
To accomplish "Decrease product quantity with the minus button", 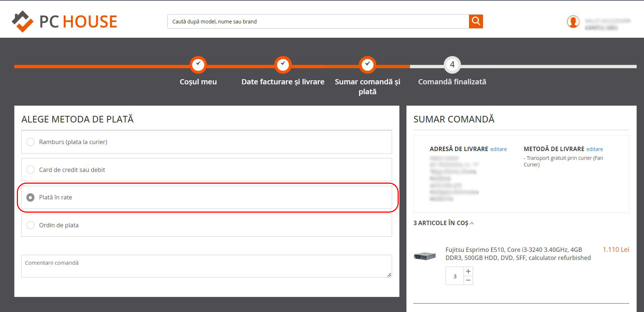I will pos(468,280).
